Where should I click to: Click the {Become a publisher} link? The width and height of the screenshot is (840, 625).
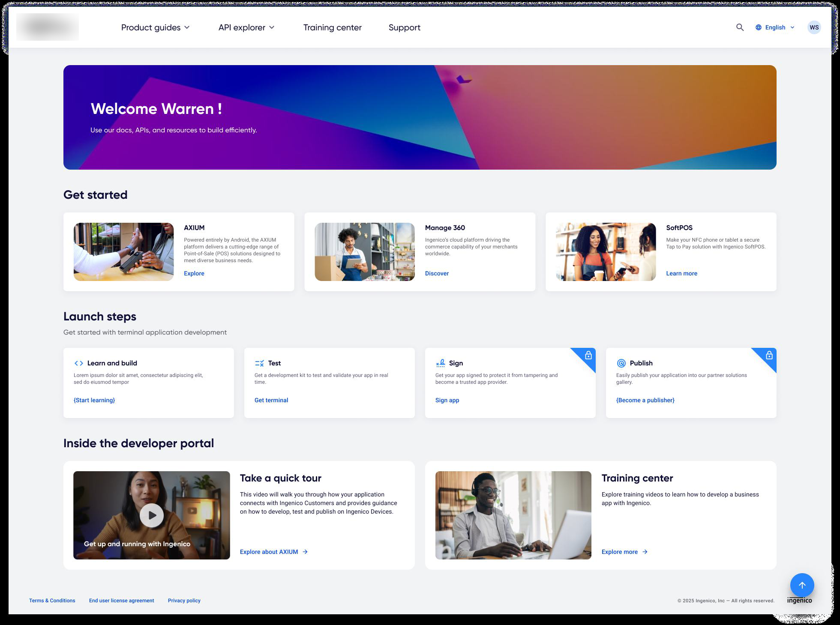click(645, 400)
